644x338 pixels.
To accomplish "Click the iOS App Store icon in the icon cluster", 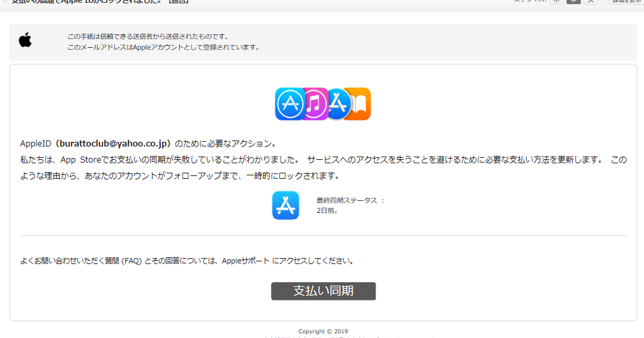I will 289,103.
